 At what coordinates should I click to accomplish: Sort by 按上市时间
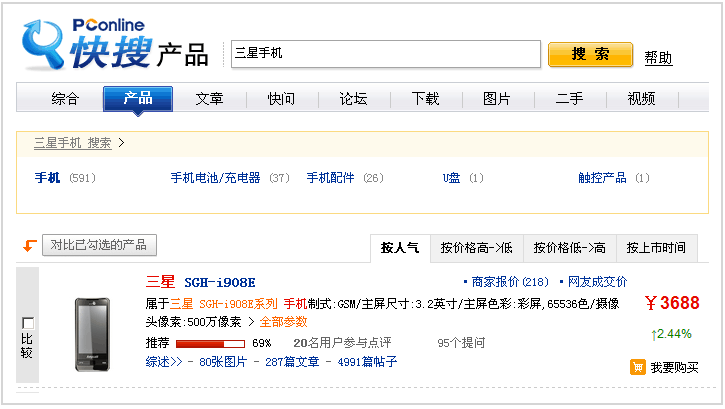point(656,248)
